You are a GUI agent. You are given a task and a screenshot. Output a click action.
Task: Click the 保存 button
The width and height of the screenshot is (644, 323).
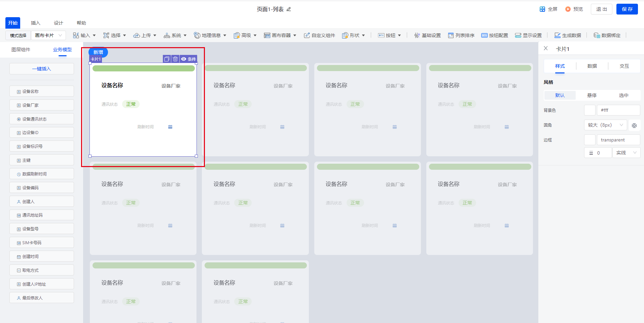click(x=627, y=9)
